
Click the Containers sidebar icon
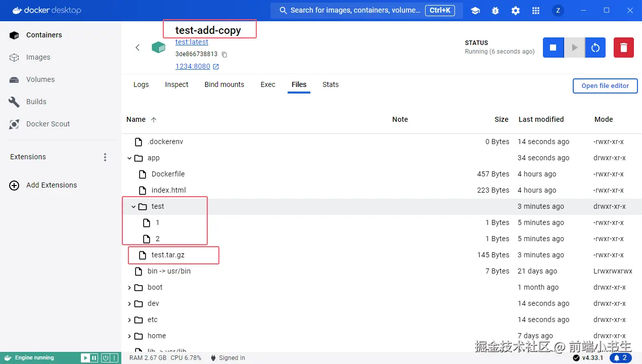pyautogui.click(x=14, y=35)
